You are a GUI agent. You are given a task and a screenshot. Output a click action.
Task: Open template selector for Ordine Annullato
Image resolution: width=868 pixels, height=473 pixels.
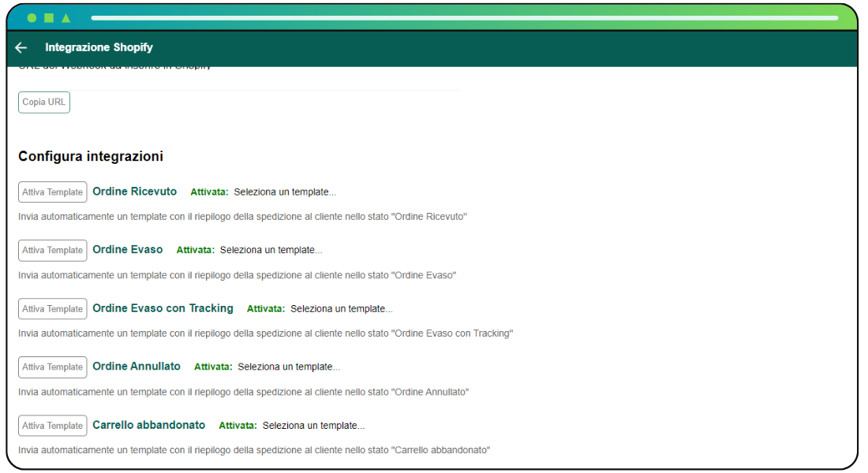tap(288, 367)
